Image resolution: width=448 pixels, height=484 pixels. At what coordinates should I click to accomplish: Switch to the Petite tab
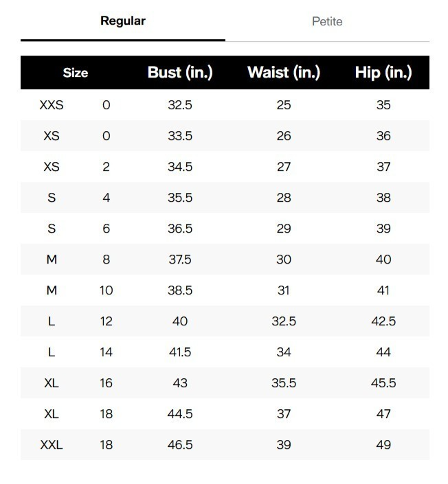pyautogui.click(x=327, y=21)
